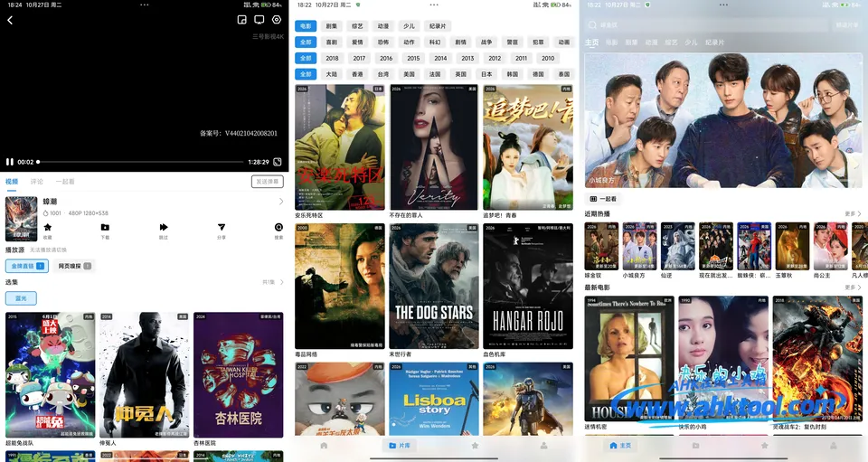Viewport: 868px width, 462px height.
Task: Click the 发送弹幕 button
Action: pyautogui.click(x=268, y=182)
